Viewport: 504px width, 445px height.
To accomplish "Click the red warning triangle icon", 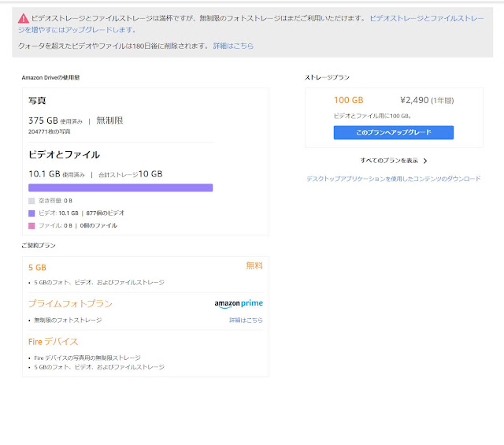I will pos(23,19).
